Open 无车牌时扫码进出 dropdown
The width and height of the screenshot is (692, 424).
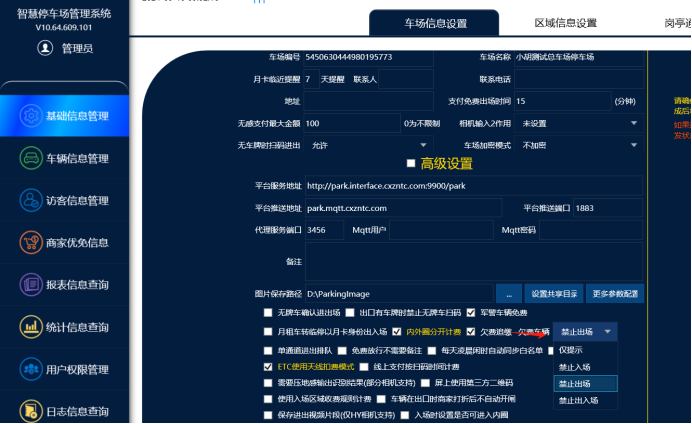click(368, 145)
